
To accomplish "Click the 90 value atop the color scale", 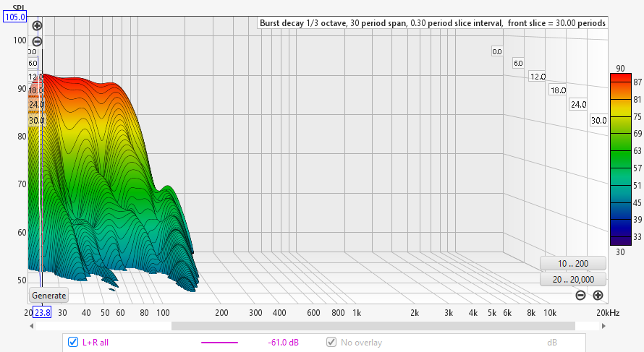I will 620,69.
